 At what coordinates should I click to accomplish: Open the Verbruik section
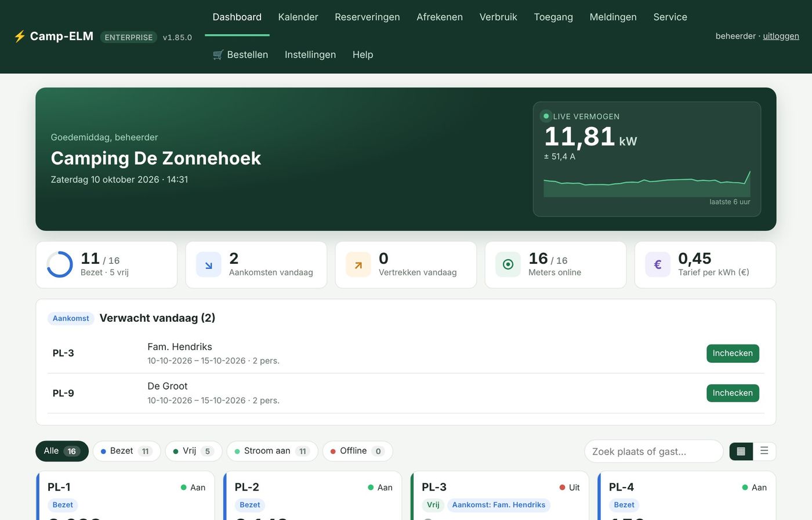point(498,17)
